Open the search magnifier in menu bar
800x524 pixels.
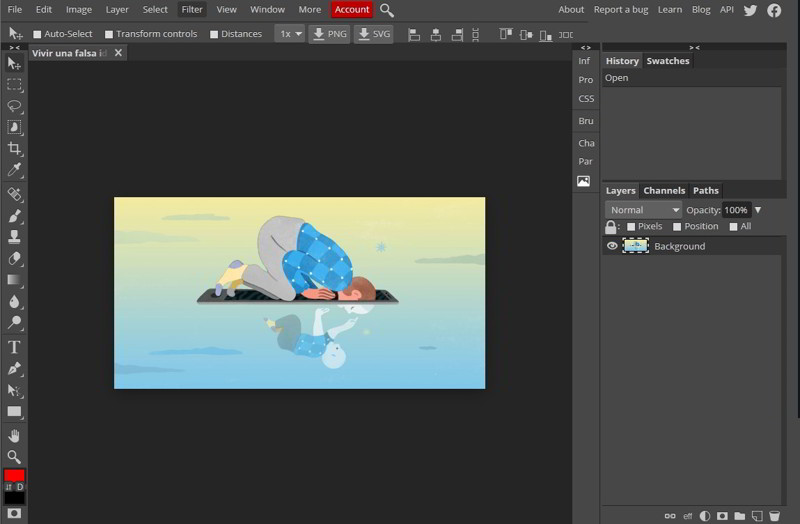(x=387, y=10)
